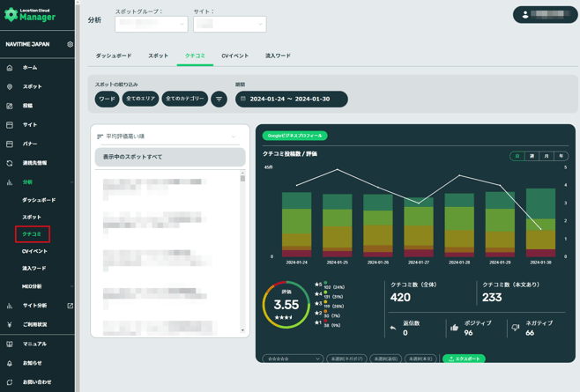This screenshot has width=580, height=392.
Task: Click the Googleビジネスプロフィール badge
Action: pos(294,136)
